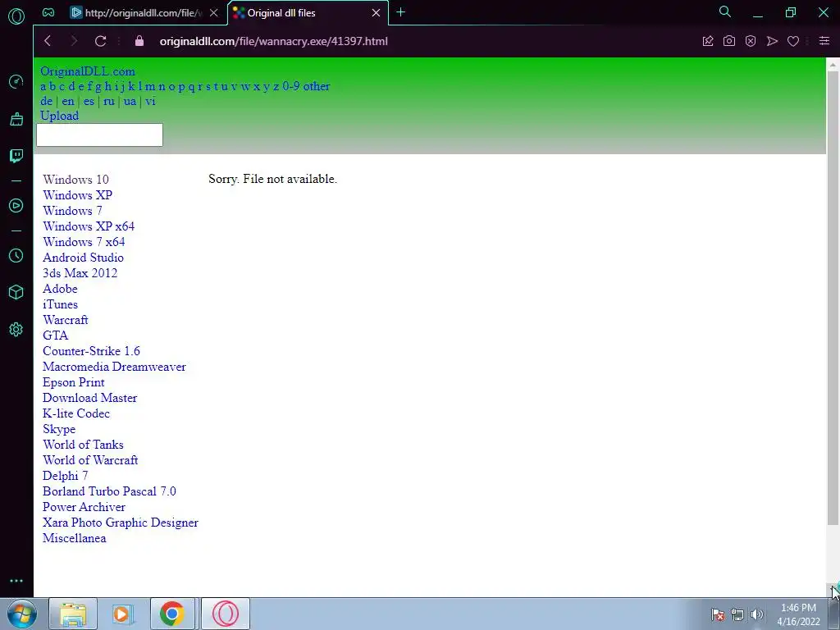The height and width of the screenshot is (630, 840).
Task: Reload the current page
Action: 100,41
